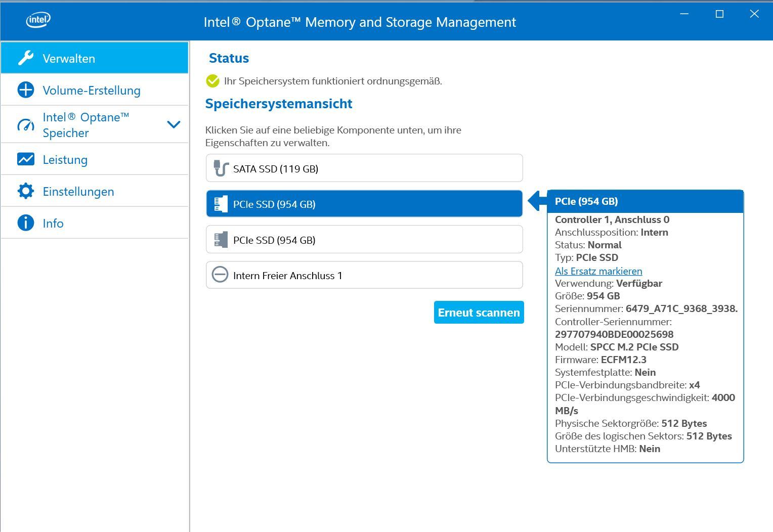Click the Speichersystem funktioniert ordnungsgemäß message

pos(333,81)
